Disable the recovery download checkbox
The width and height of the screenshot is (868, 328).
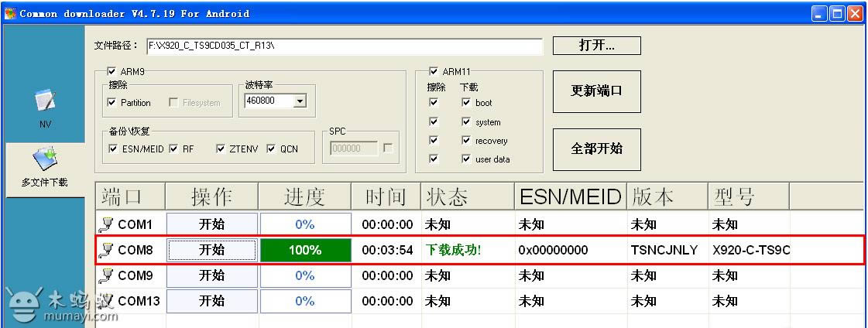pos(466,141)
